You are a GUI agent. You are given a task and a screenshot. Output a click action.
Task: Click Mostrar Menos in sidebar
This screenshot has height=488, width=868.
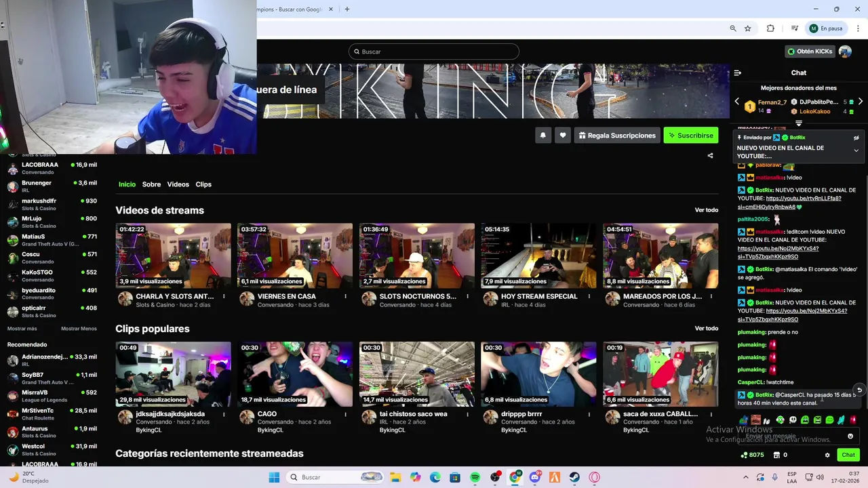coord(79,329)
